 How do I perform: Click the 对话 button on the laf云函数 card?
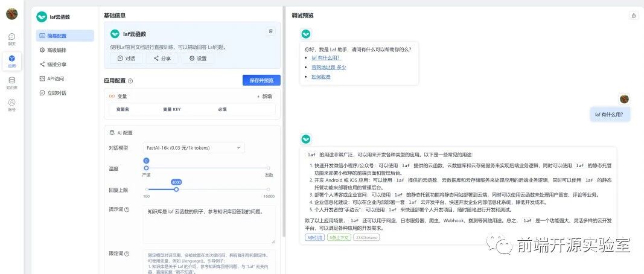pyautogui.click(x=126, y=59)
